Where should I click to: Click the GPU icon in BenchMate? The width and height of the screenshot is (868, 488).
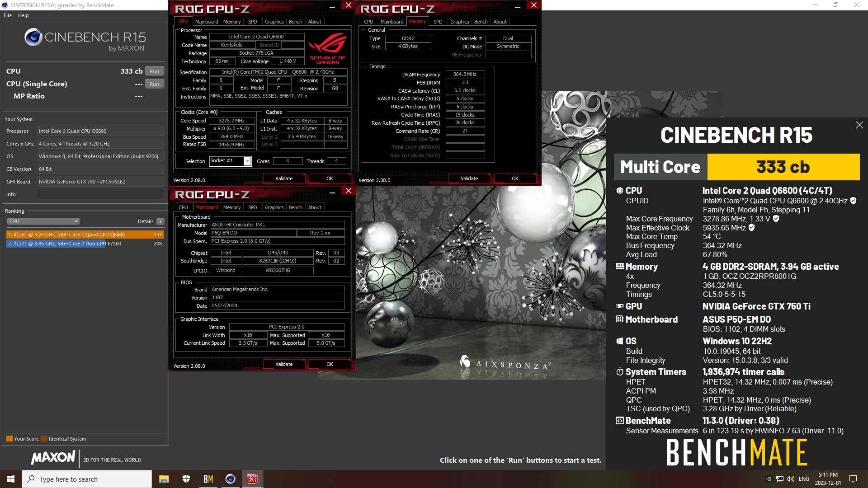pyautogui.click(x=620, y=306)
